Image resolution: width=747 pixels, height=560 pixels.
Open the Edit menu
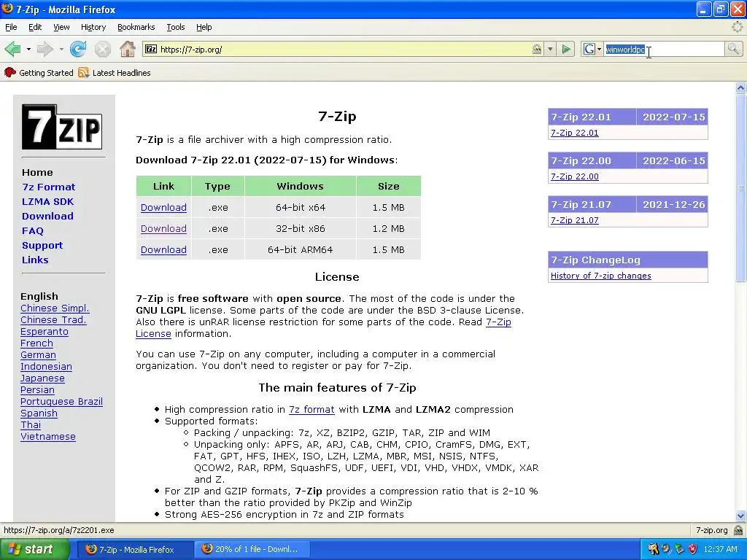[35, 27]
